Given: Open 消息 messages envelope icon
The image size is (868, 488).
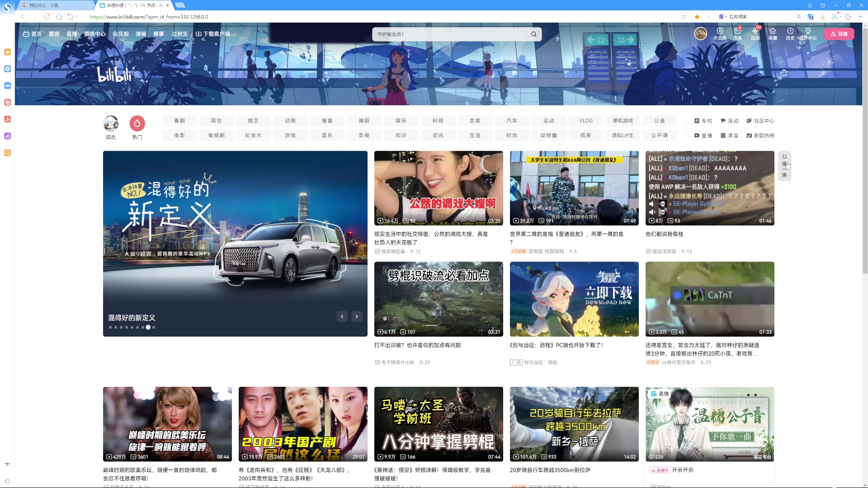Looking at the screenshot, I should tap(737, 33).
